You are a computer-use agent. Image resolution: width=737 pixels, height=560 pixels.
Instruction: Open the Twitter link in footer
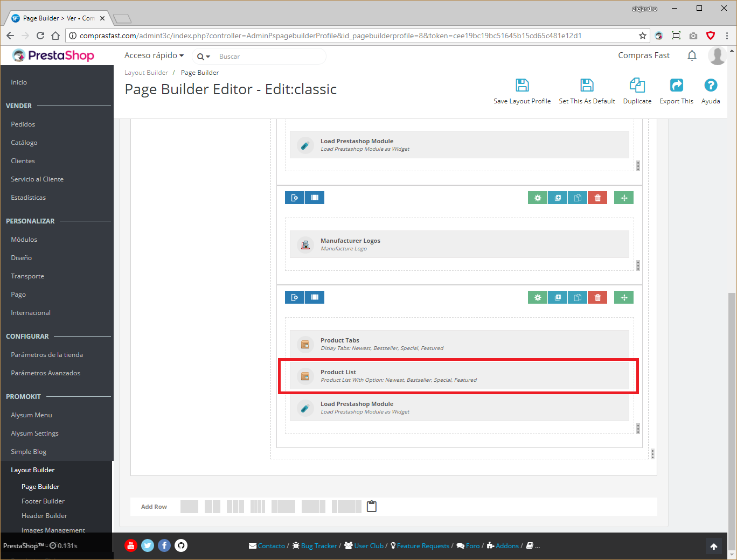point(148,545)
